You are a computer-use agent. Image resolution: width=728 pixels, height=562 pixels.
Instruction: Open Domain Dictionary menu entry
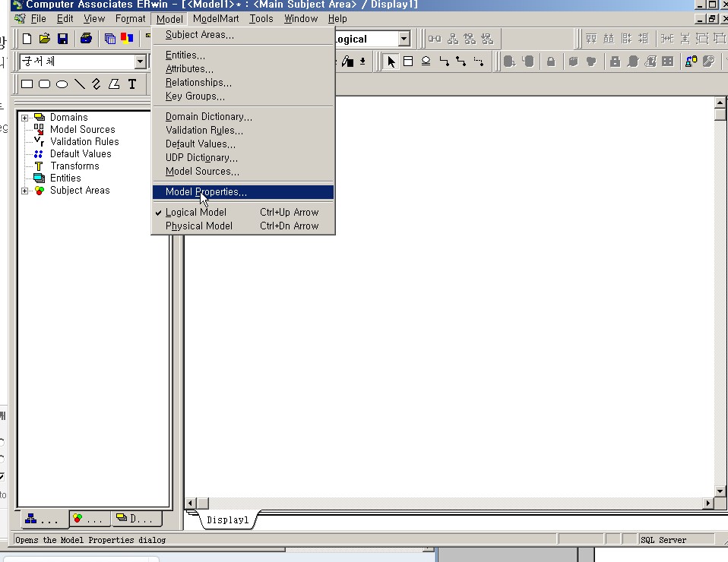point(243,116)
